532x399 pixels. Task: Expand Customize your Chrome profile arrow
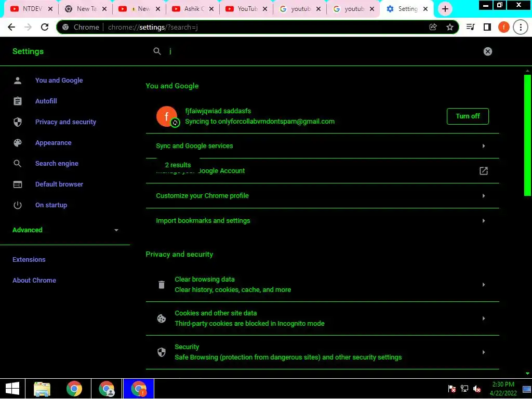[484, 196]
